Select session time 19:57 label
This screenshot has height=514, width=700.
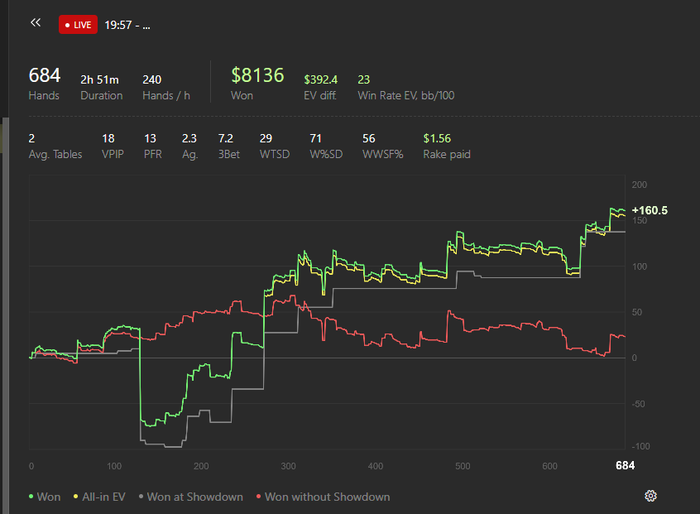pos(127,25)
